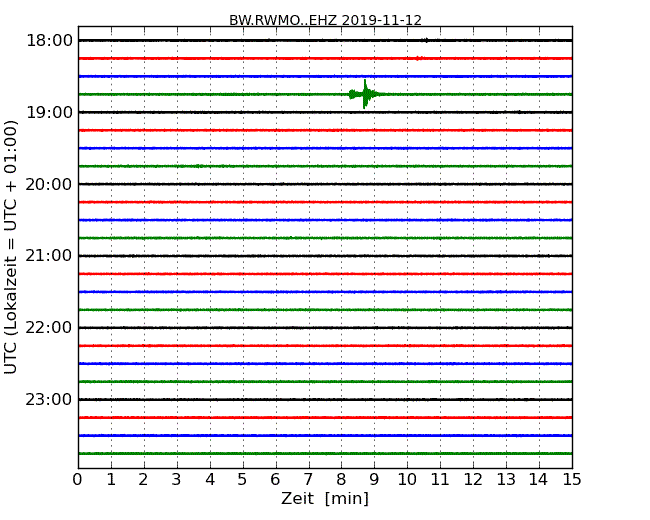Click the 20:00 time label
Screen dimensions: 650x520
[x=49, y=184]
